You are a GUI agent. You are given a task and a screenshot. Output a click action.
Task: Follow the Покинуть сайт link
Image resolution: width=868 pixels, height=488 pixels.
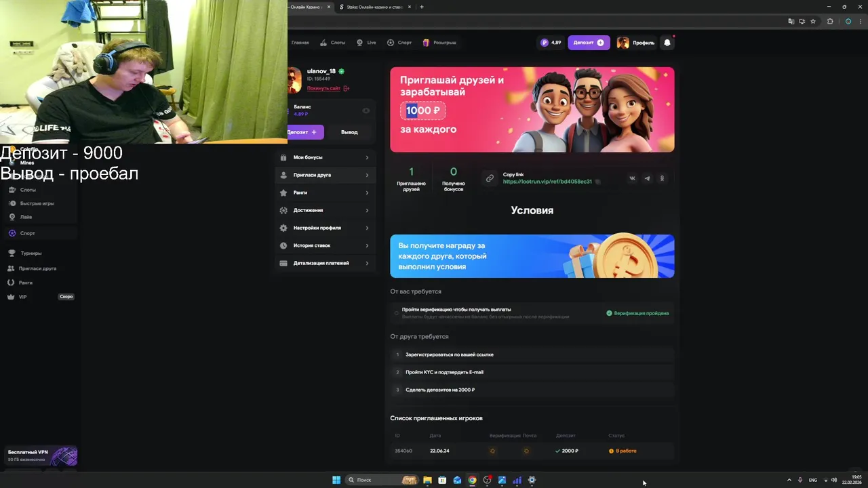(x=323, y=89)
